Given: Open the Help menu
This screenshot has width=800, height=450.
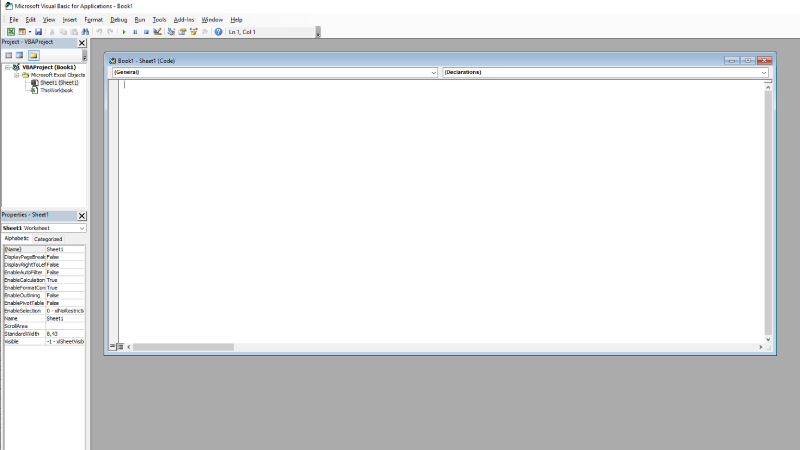Looking at the screenshot, I should 236,19.
